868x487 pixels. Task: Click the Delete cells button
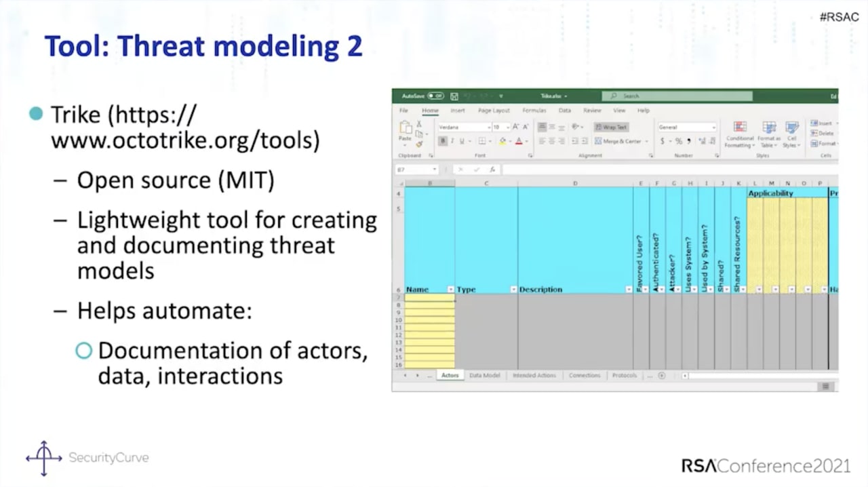click(822, 134)
